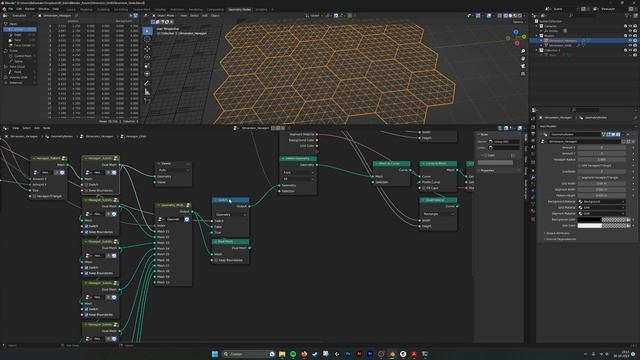Screen dimensions: 640x360
Task: Toggle X-ray display in viewport header
Action: click(x=500, y=16)
